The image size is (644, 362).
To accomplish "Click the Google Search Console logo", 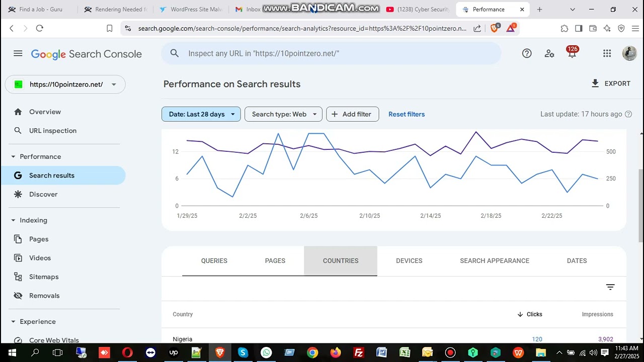I will pyautogui.click(x=87, y=54).
